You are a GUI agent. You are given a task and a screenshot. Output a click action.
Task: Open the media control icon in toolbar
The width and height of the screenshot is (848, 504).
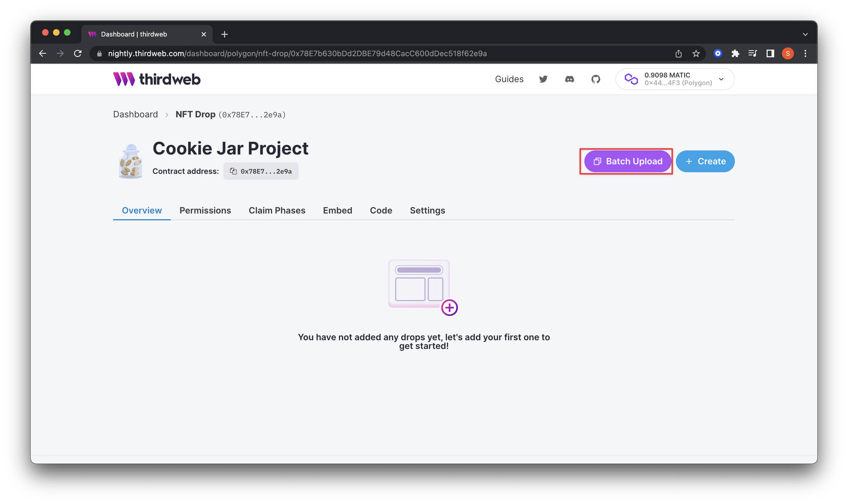[753, 53]
